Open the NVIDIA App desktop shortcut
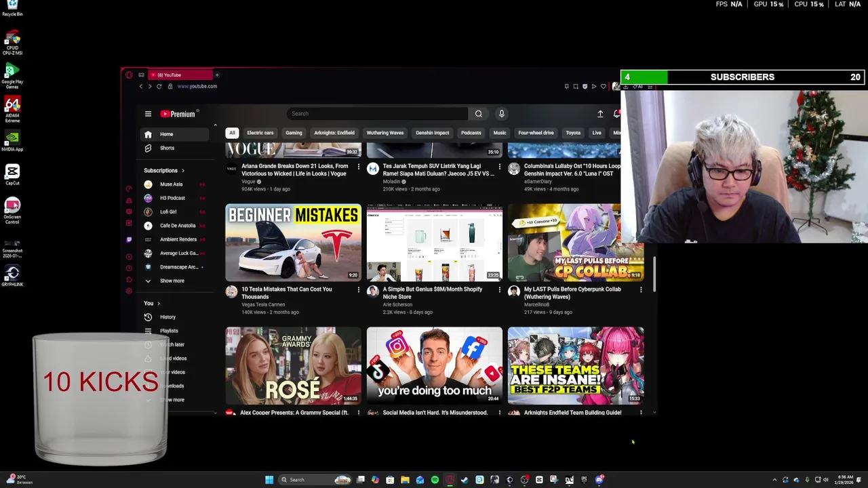Image resolution: width=868 pixels, height=488 pixels. (12, 140)
